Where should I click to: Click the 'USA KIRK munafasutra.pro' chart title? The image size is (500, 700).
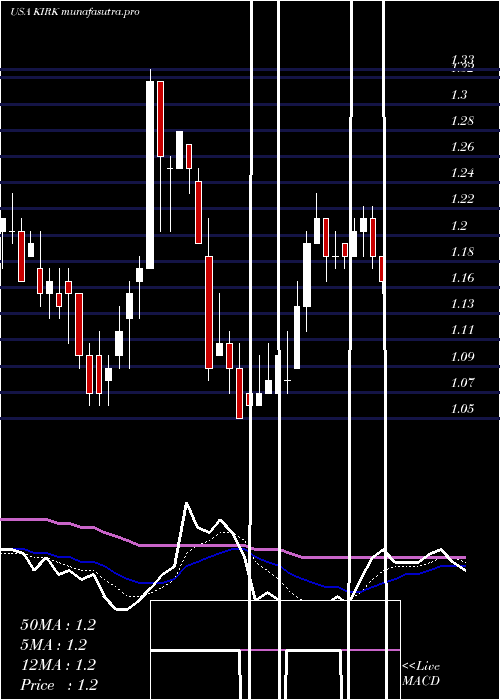pyautogui.click(x=75, y=12)
